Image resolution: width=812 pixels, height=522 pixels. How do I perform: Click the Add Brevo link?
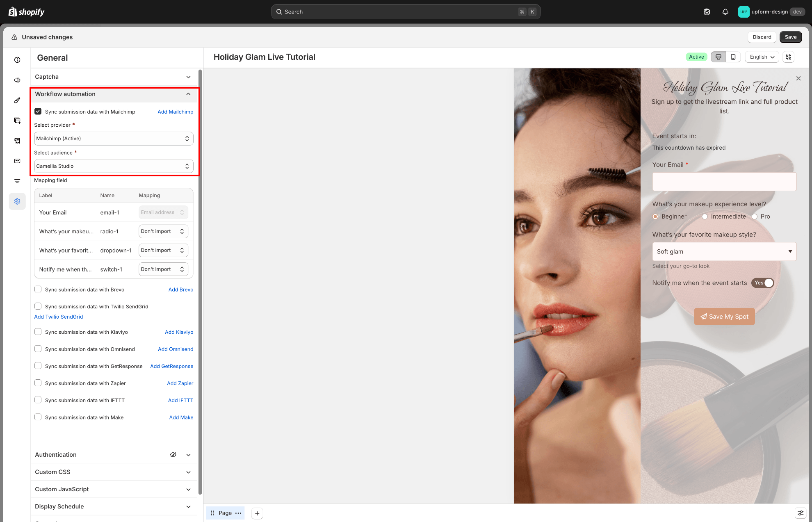[181, 289]
